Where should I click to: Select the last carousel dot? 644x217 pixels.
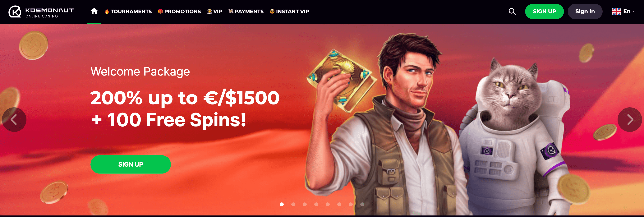(362, 204)
